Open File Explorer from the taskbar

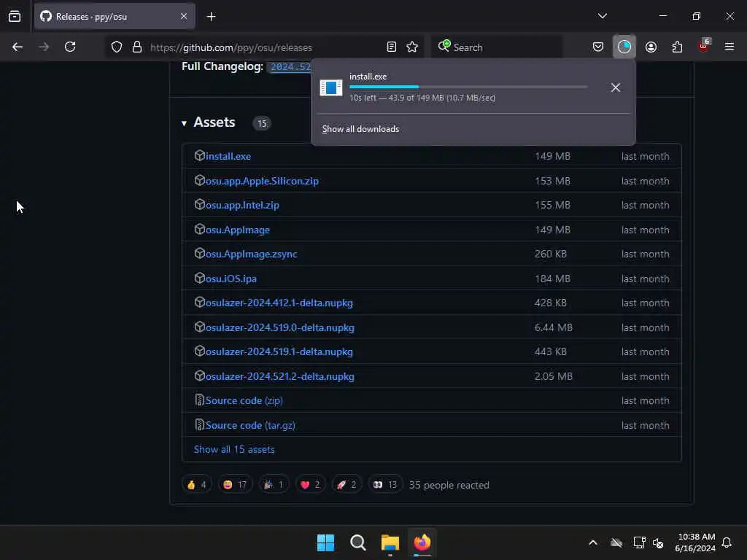click(x=390, y=542)
